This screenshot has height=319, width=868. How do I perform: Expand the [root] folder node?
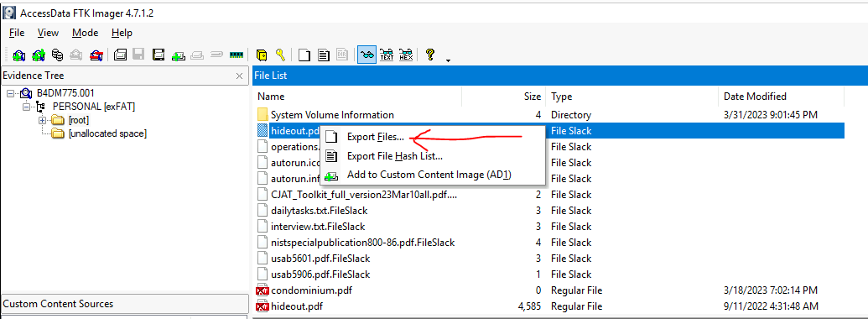click(x=42, y=120)
